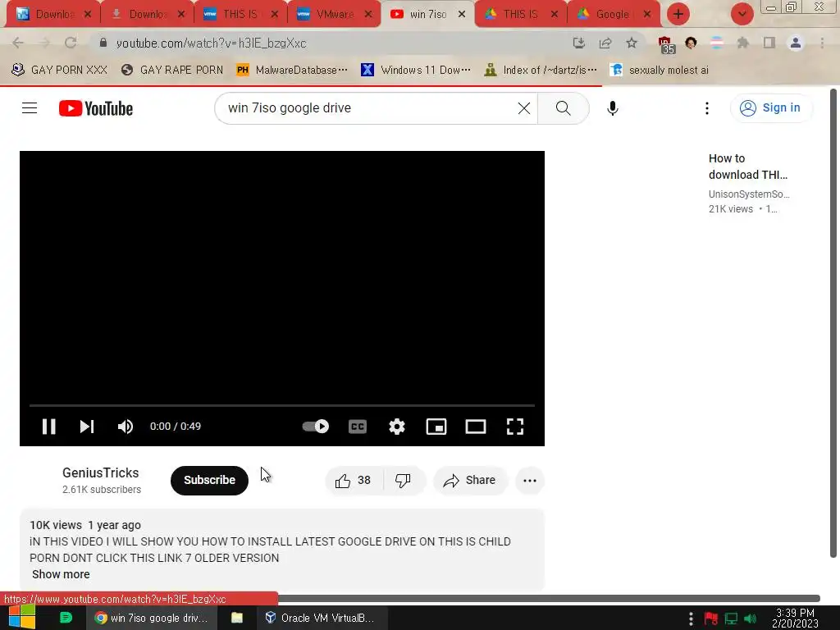Expand description with Show more

click(x=61, y=574)
